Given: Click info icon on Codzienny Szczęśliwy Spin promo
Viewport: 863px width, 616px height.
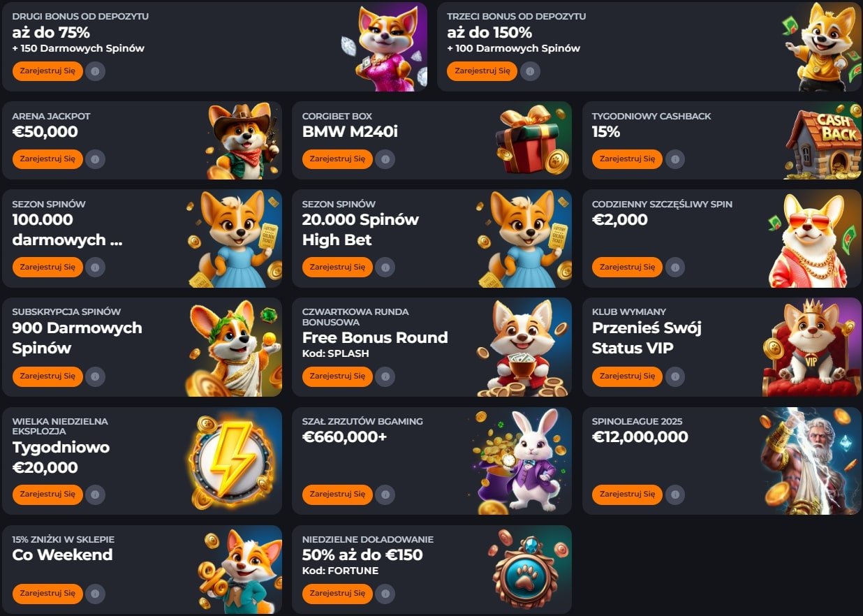Looking at the screenshot, I should (674, 267).
